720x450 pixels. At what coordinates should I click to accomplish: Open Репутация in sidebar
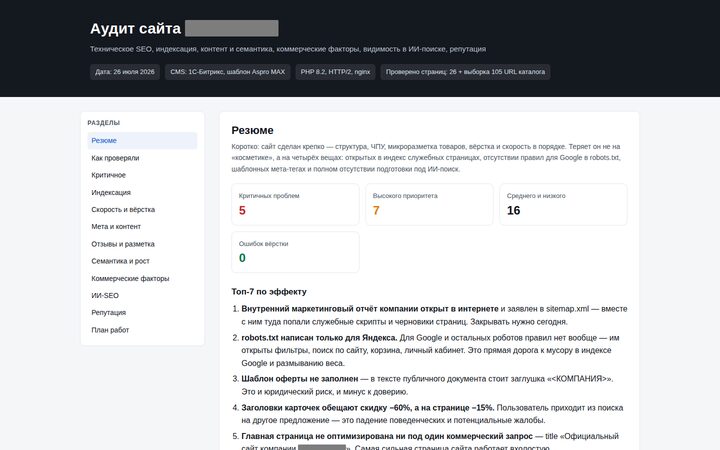click(x=142, y=312)
